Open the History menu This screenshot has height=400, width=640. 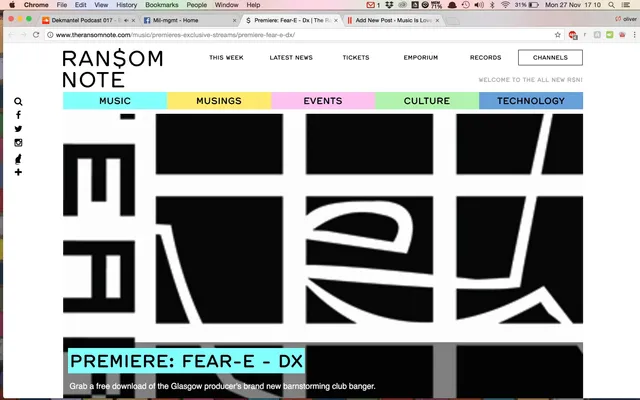(127, 5)
